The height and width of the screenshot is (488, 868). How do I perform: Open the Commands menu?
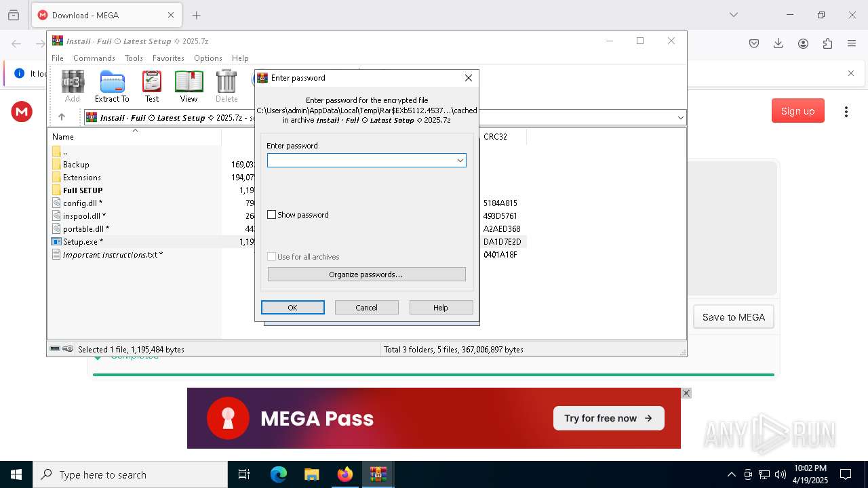click(x=94, y=58)
